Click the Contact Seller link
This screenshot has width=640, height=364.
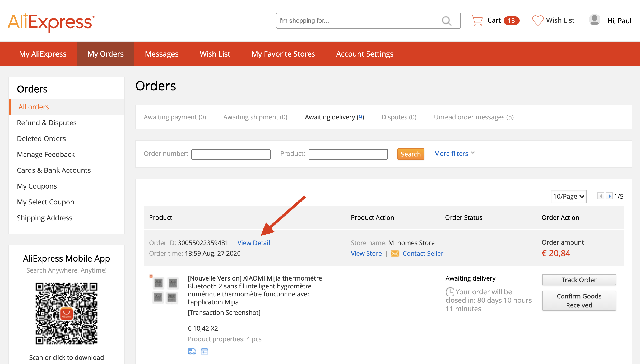tap(423, 253)
